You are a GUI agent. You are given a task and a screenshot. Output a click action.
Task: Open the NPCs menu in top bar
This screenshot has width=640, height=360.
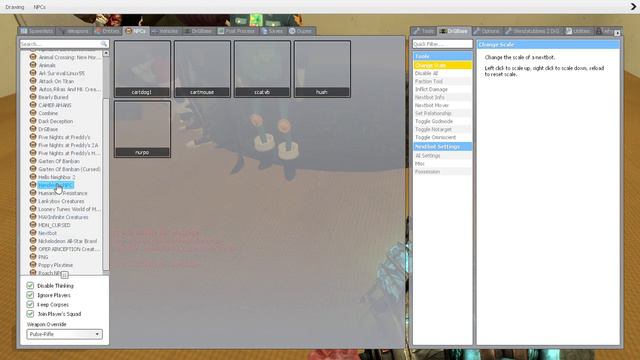tap(40, 7)
